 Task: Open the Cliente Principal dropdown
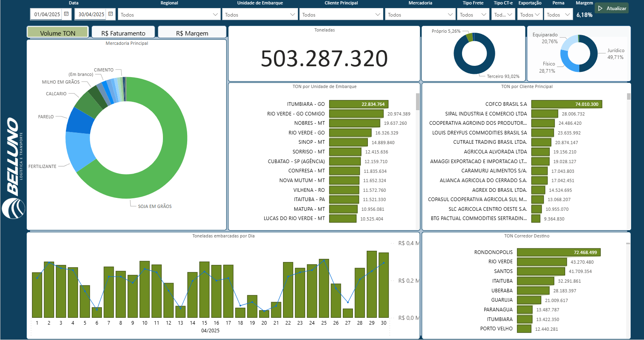pos(341,15)
